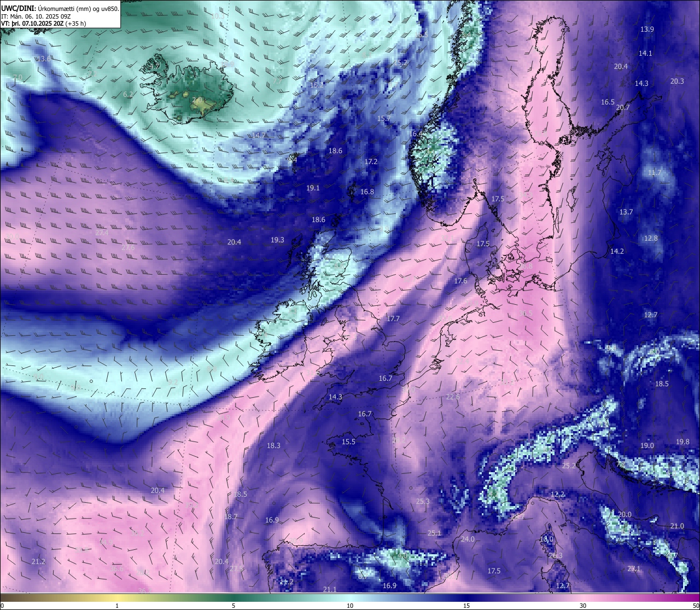The image size is (700, 610).
Task: Click the map value 14.1
Action: click(x=645, y=53)
